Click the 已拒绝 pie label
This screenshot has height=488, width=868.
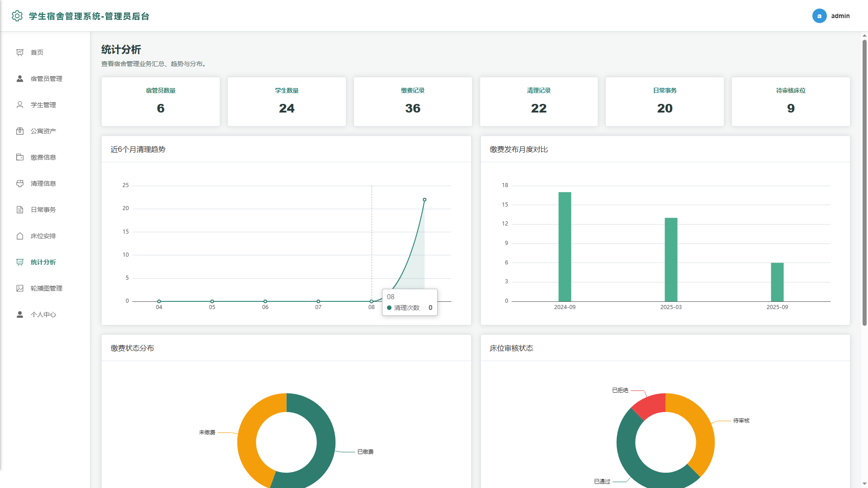[620, 390]
